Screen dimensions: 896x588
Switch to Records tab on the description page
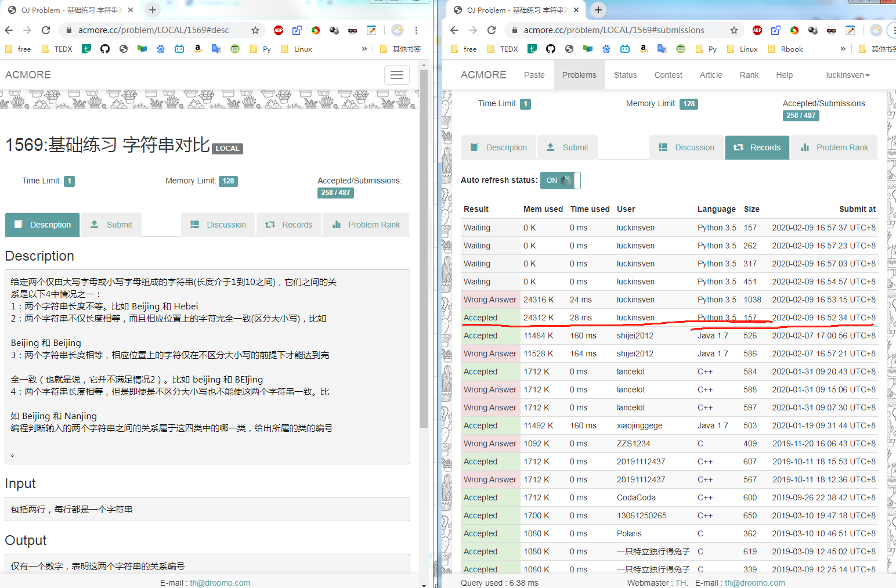click(x=289, y=225)
